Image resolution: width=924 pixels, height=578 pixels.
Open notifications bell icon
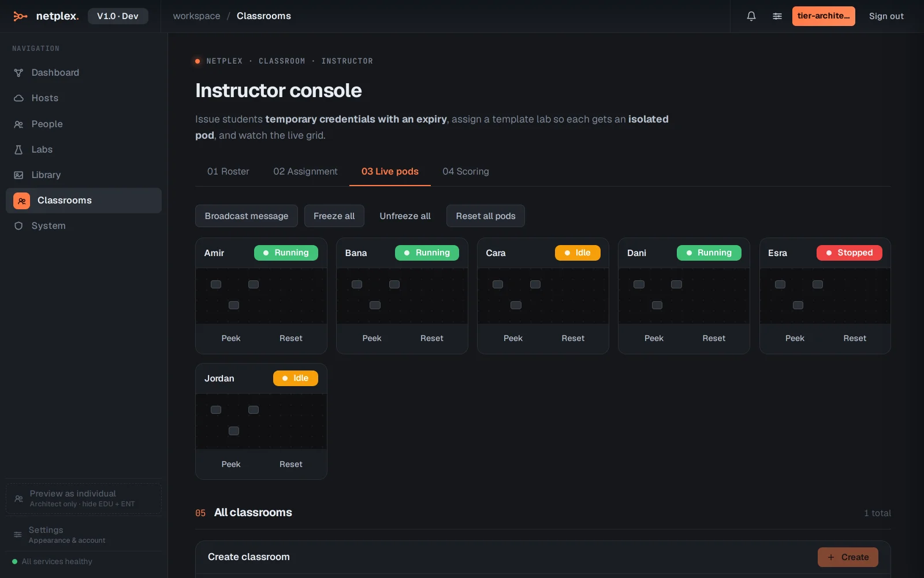[x=751, y=16]
